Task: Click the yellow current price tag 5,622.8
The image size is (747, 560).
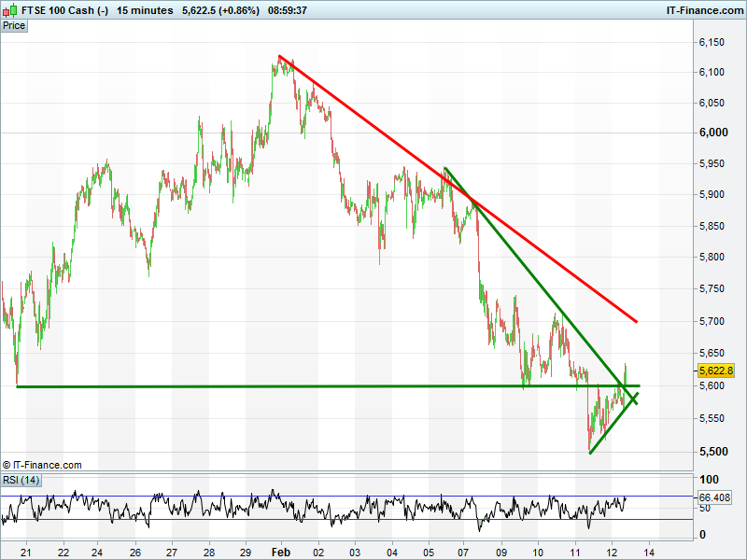Action: click(x=716, y=371)
